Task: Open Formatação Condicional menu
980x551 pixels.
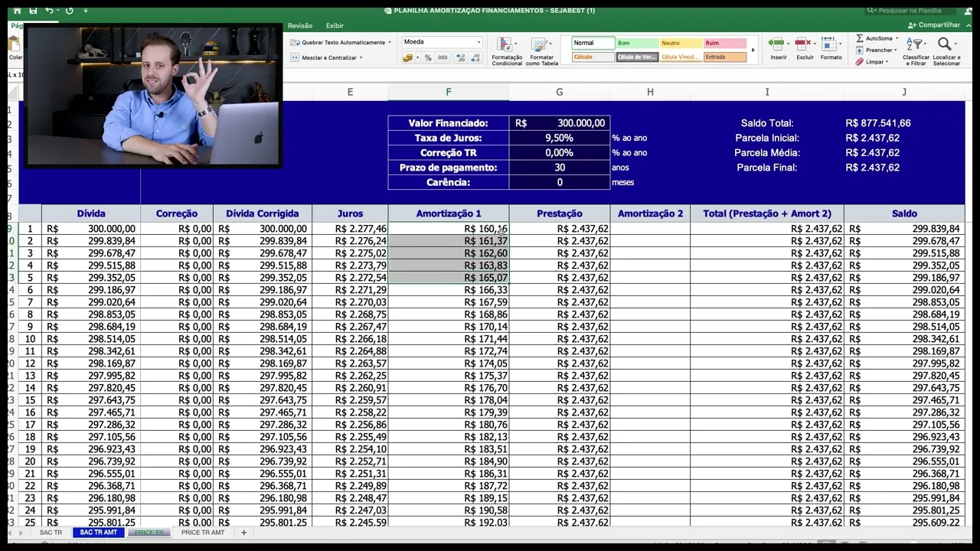Action: (x=507, y=51)
